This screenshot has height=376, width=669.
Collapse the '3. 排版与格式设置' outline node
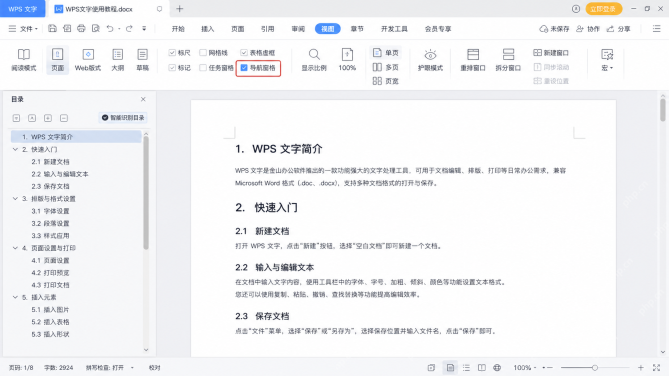coord(15,198)
